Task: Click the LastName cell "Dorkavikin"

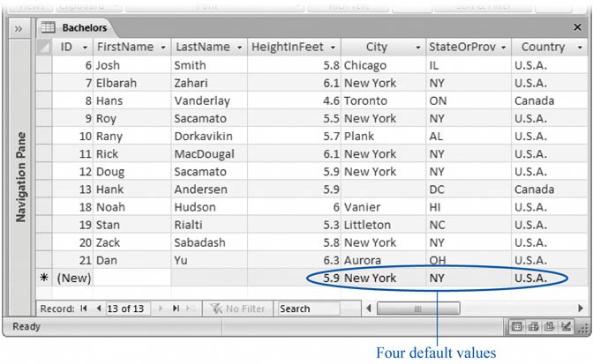Action: 209,136
